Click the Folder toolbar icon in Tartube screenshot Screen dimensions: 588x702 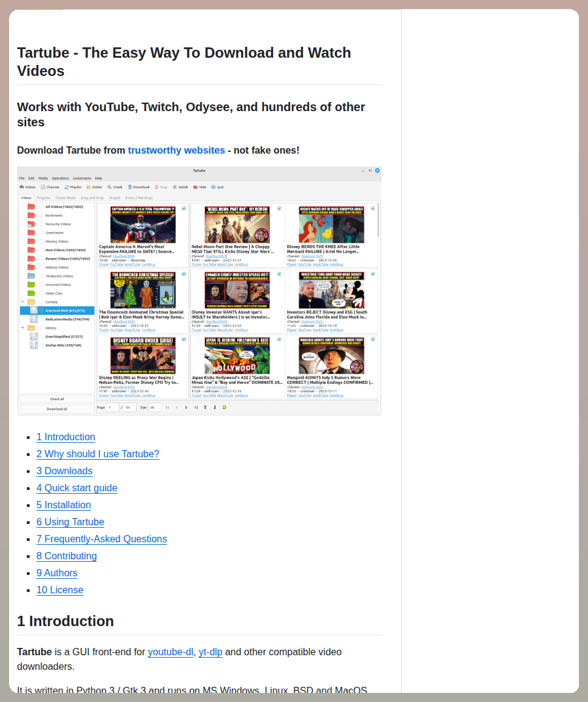tap(89, 187)
